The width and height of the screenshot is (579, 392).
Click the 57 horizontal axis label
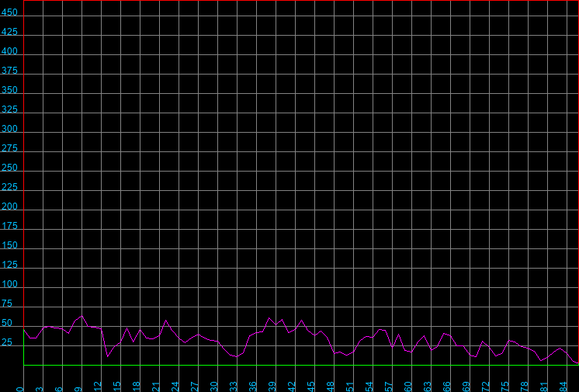[389, 387]
